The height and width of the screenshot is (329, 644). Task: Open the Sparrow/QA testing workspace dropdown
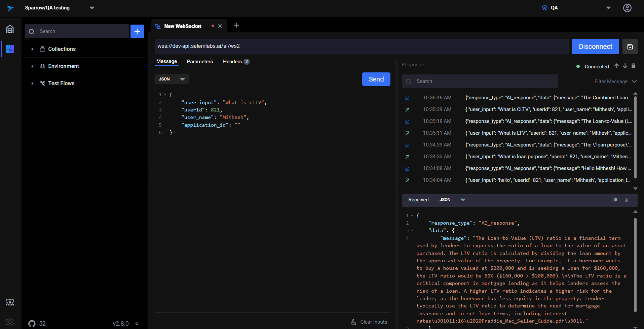click(92, 8)
